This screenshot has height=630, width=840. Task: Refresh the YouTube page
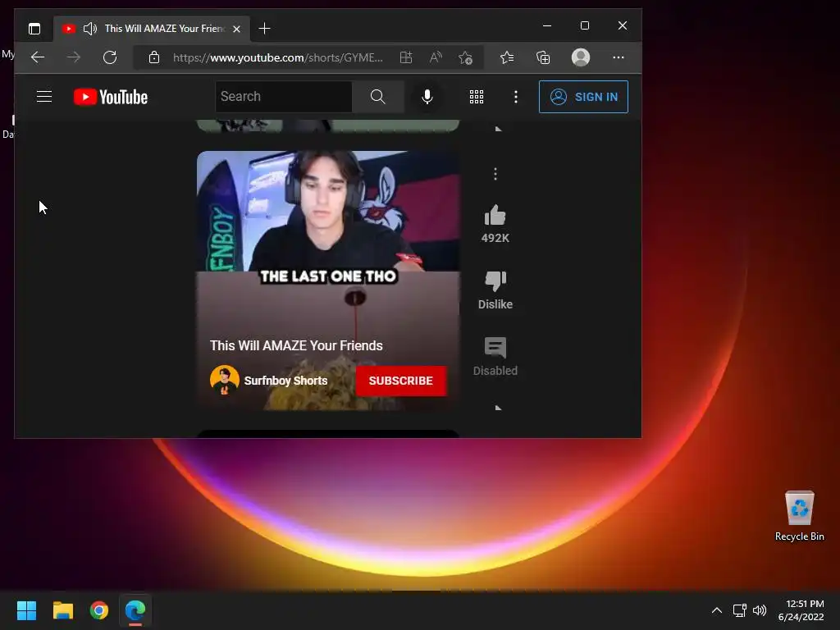click(110, 57)
